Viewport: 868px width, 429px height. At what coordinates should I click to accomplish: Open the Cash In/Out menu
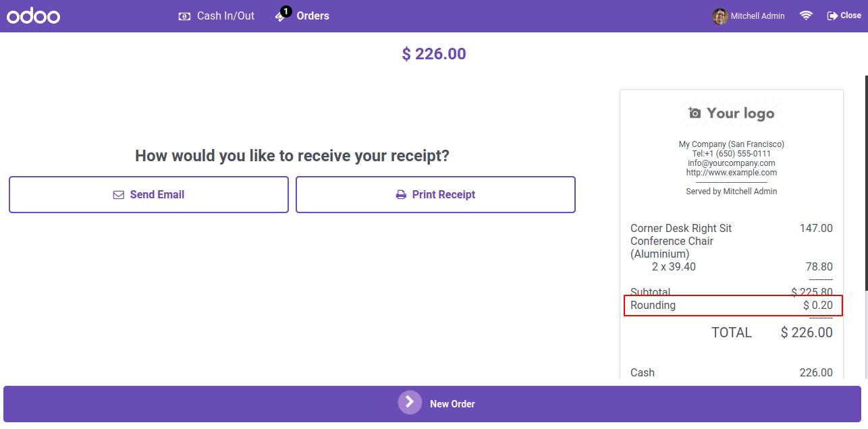pyautogui.click(x=217, y=16)
